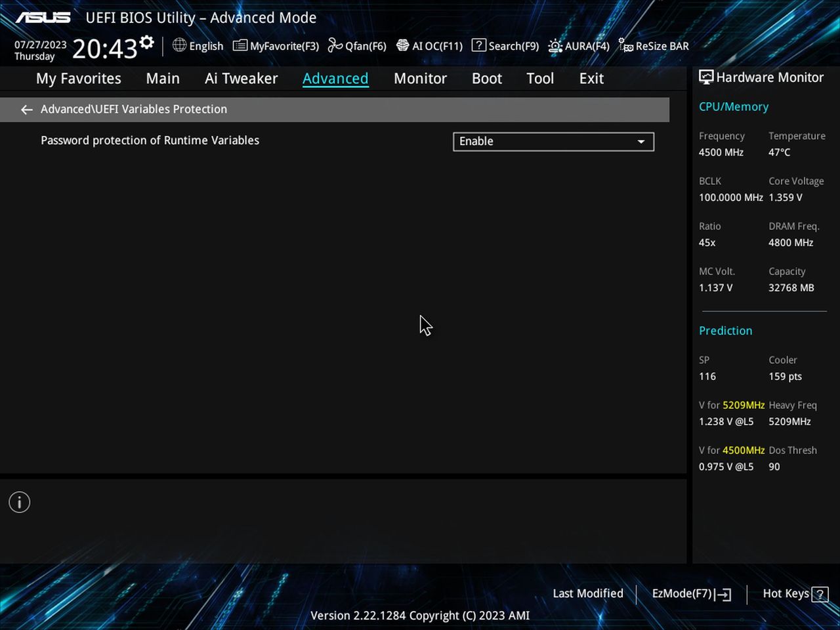Click the 100.0000 MHz BCLK value
The height and width of the screenshot is (630, 840).
(731, 198)
